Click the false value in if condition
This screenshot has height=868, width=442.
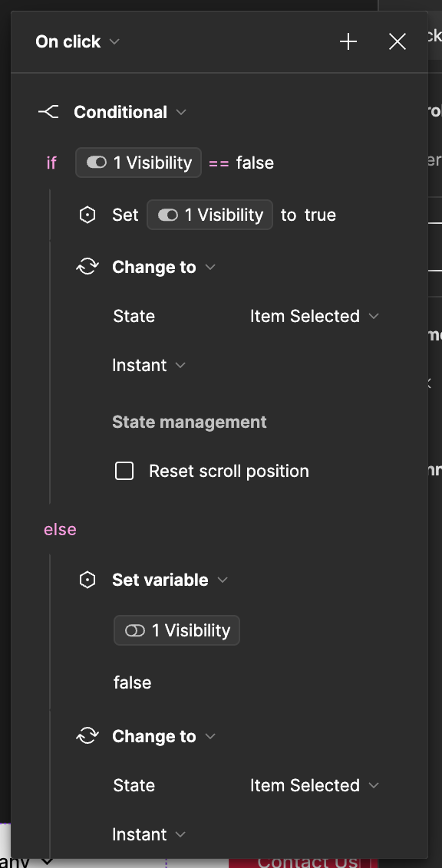[x=255, y=163]
